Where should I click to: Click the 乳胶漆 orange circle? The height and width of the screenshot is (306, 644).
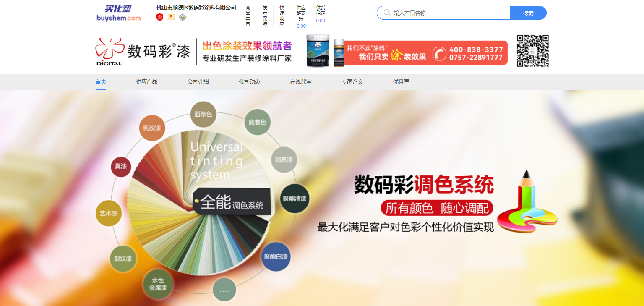(x=152, y=128)
